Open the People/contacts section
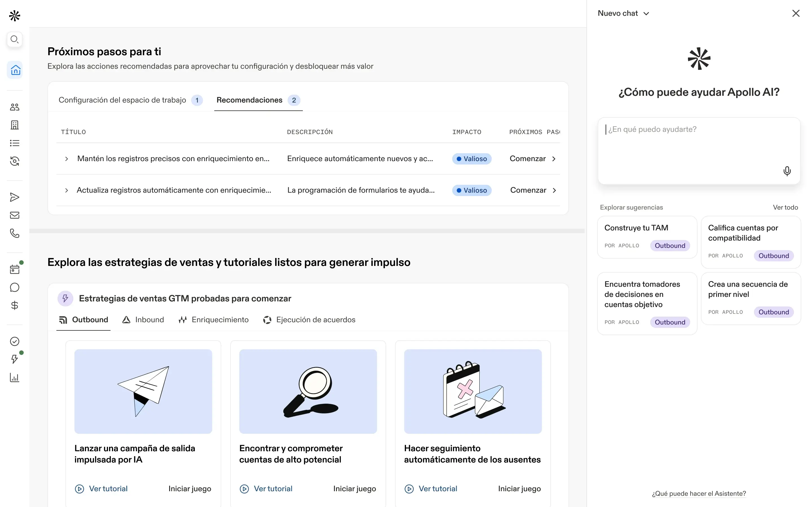Viewport: 812px width, 507px height. point(14,107)
